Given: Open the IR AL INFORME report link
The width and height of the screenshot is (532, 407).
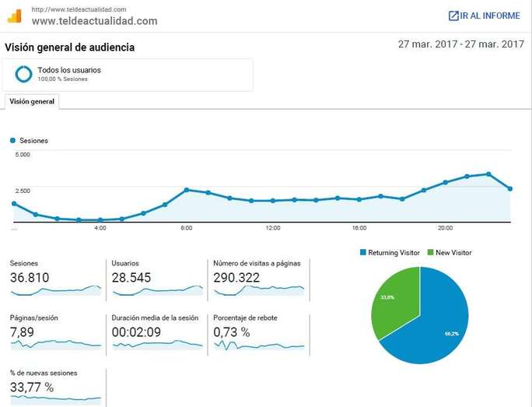Looking at the screenshot, I should (490, 16).
